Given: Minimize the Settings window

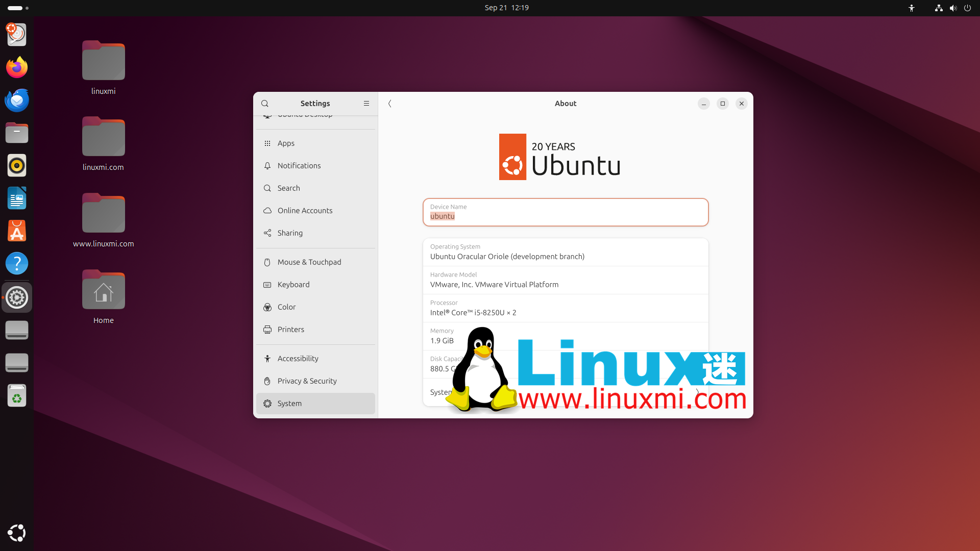Looking at the screenshot, I should [x=704, y=104].
